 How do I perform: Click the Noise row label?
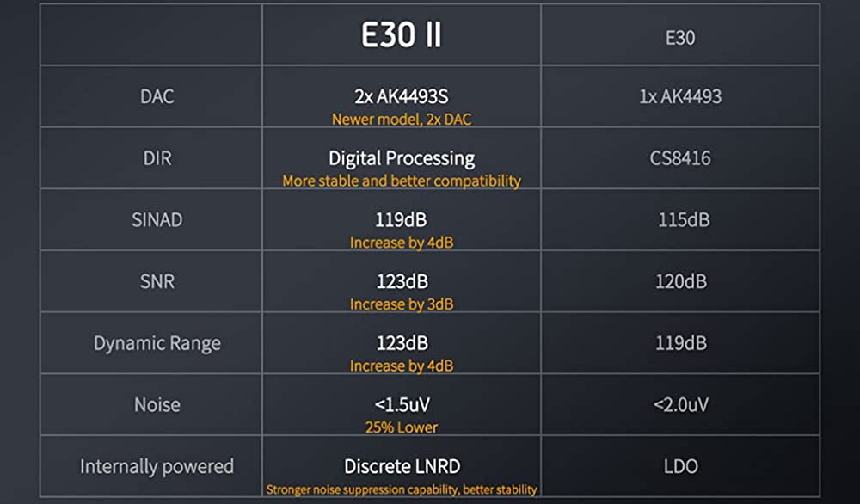click(x=157, y=405)
